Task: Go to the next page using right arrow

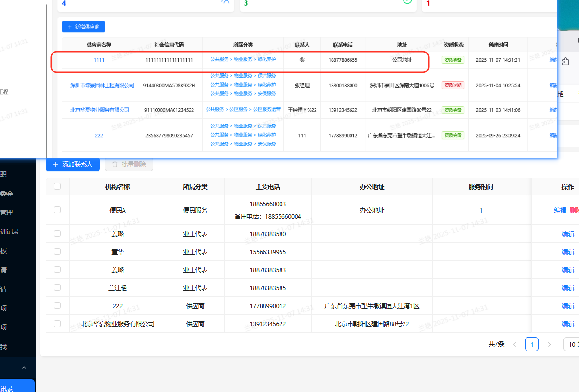Action: pyautogui.click(x=549, y=344)
